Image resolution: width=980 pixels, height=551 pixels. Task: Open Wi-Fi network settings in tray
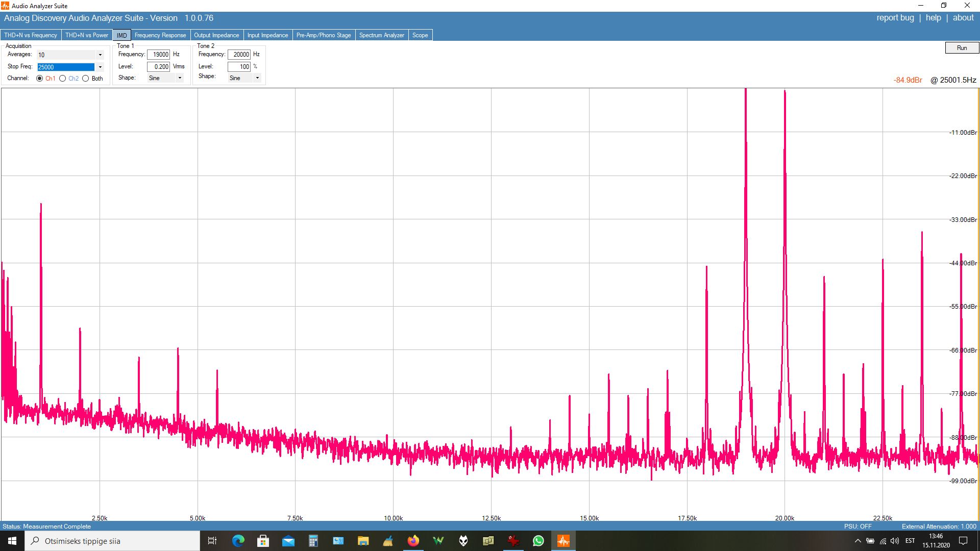tap(883, 541)
